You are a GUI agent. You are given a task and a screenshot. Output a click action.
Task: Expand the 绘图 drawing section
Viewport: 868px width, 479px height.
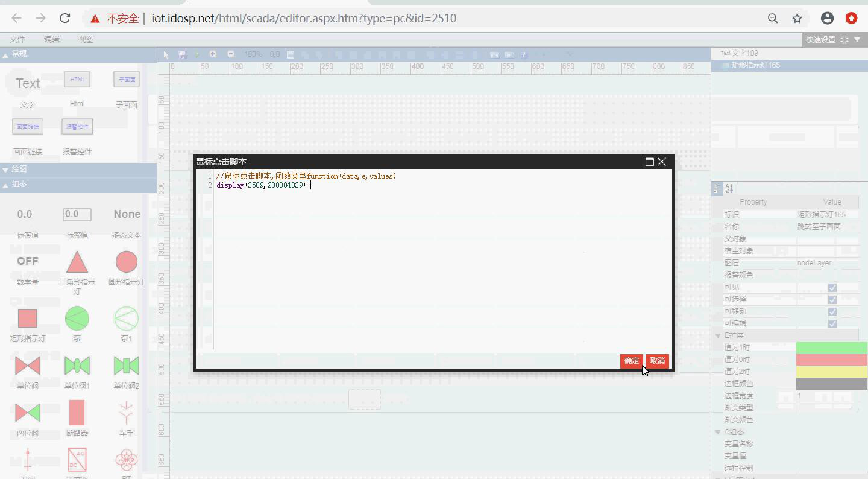pyautogui.click(x=6, y=170)
